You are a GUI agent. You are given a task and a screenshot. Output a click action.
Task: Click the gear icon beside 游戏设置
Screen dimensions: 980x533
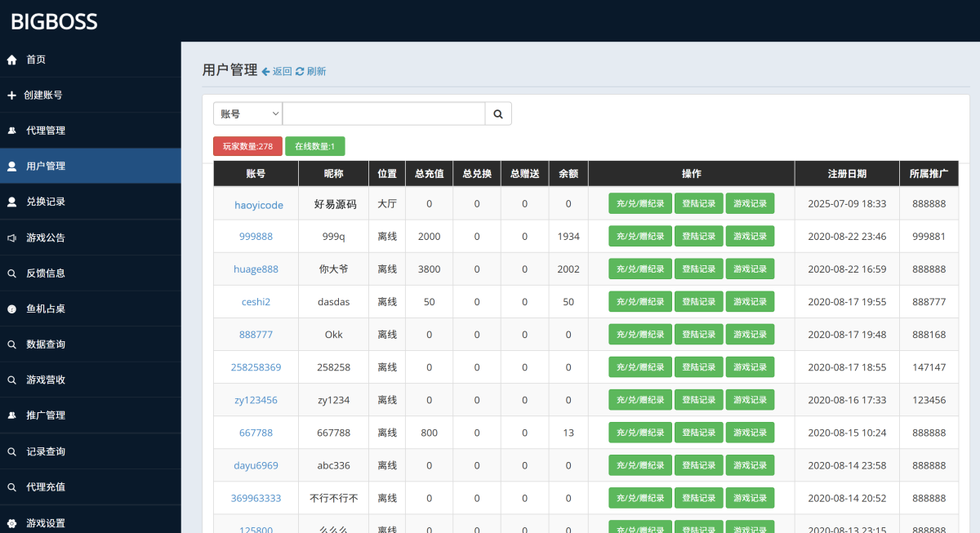[12, 523]
